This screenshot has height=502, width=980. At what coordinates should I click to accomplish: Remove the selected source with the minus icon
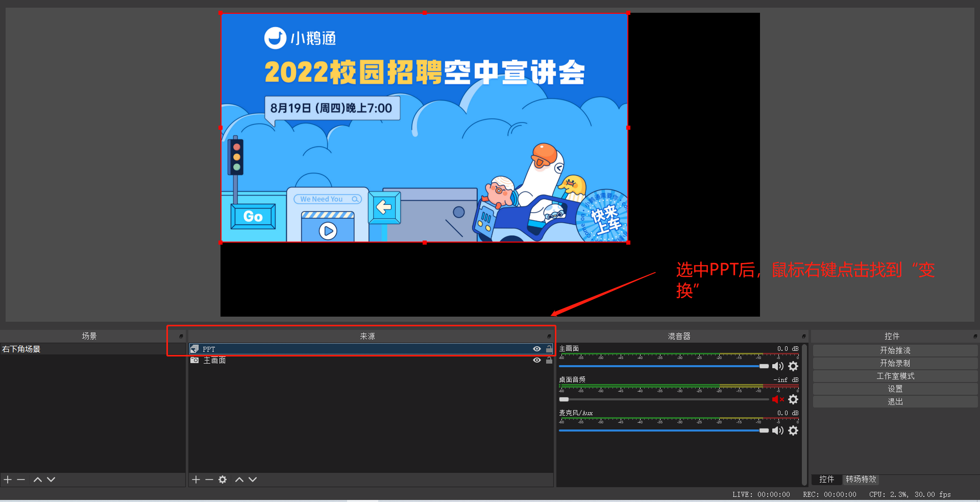[209, 480]
